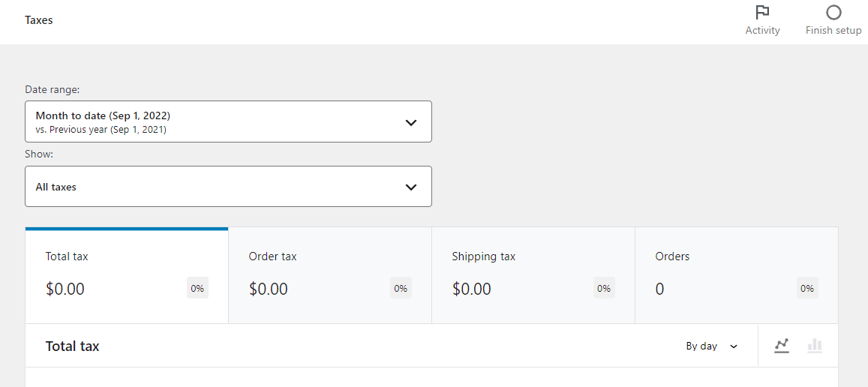The image size is (868, 387).
Task: Switch to line chart view
Action: click(782, 346)
